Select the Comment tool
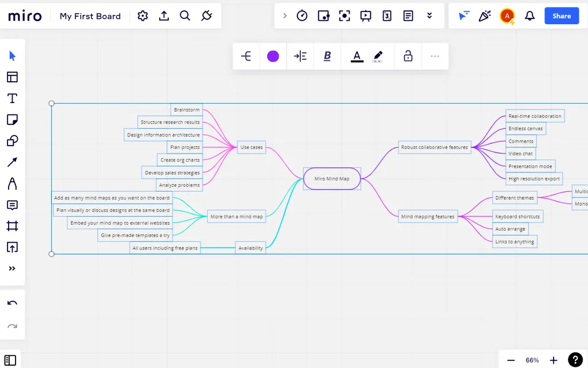The image size is (588, 368). point(13,205)
